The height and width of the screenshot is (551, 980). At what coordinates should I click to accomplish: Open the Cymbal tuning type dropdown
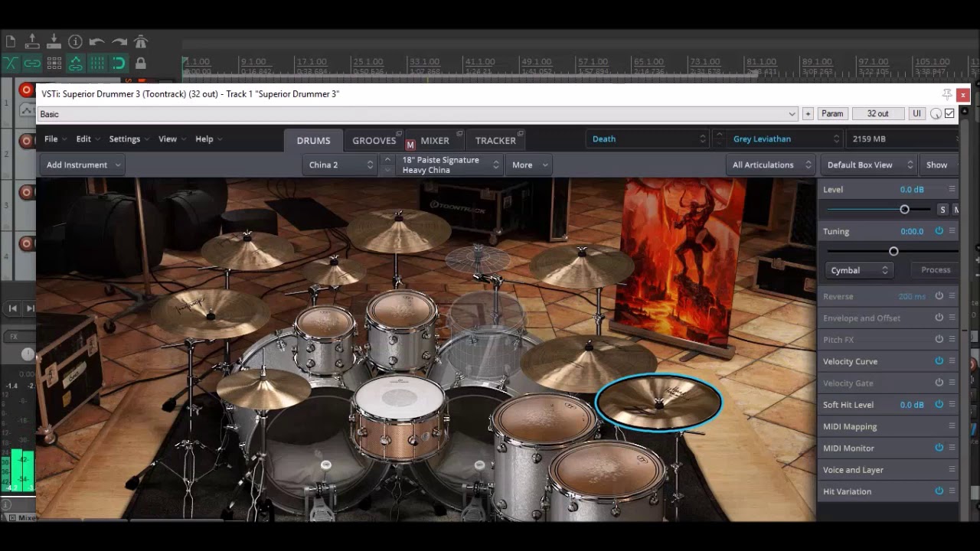[859, 270]
